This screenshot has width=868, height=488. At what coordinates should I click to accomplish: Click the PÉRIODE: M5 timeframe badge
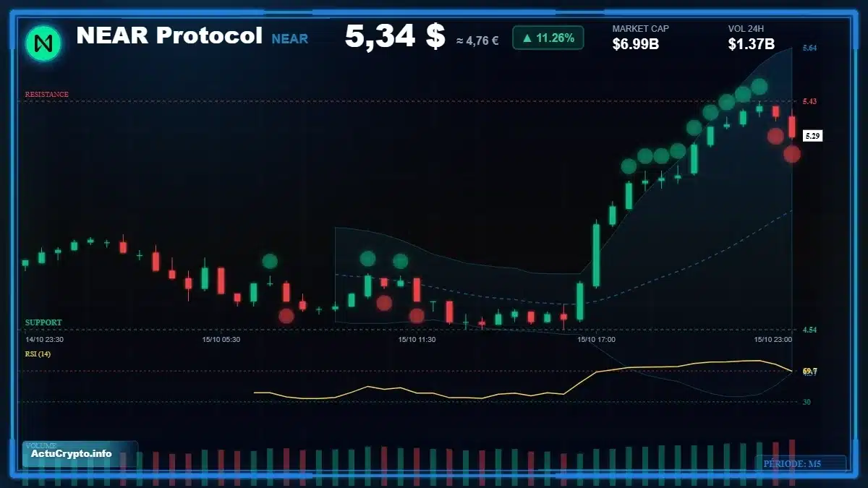pos(801,463)
